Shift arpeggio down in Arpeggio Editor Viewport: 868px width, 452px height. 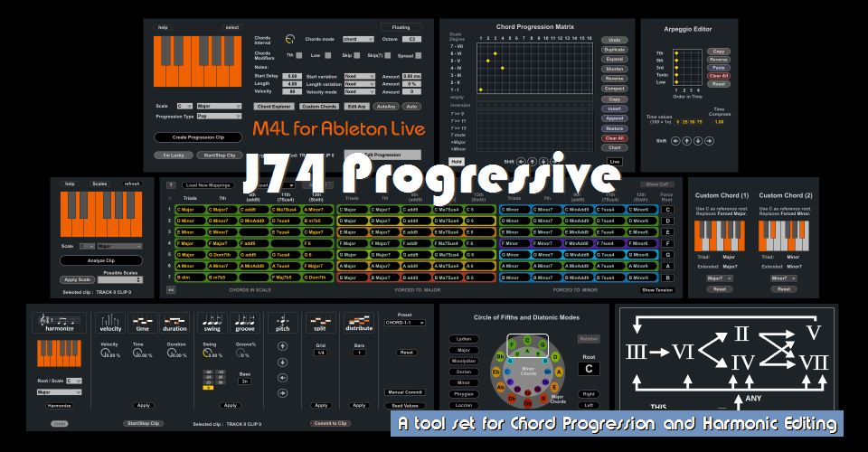[x=697, y=141]
